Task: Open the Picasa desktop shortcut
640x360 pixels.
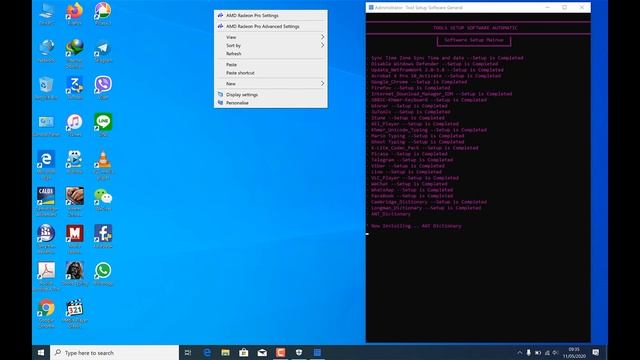Action: (x=103, y=14)
